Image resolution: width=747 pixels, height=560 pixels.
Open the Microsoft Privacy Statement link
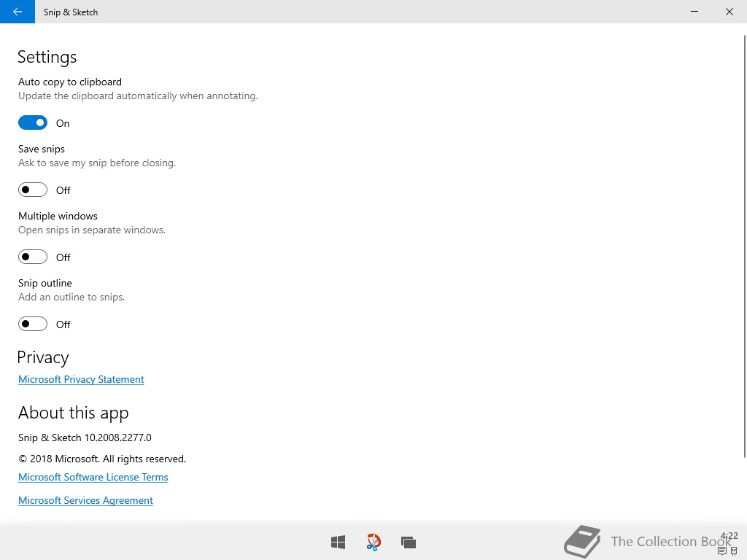pyautogui.click(x=81, y=379)
